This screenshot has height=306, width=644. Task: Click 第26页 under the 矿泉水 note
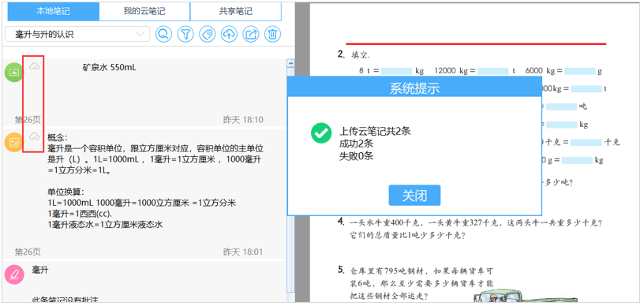(x=28, y=120)
